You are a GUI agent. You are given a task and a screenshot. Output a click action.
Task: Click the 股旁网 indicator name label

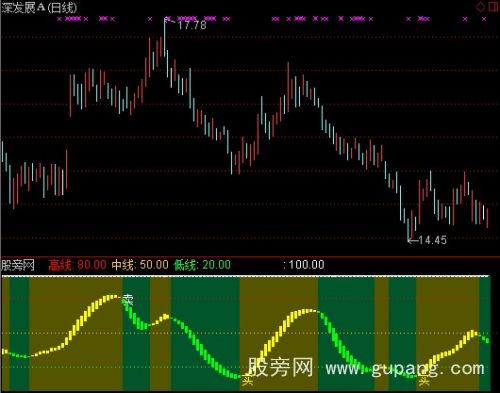[x=18, y=265]
